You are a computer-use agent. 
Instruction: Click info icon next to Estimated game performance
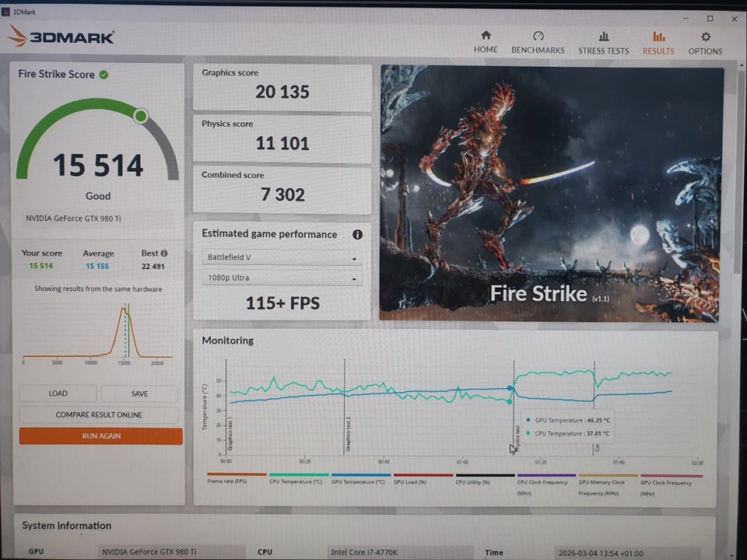point(357,234)
